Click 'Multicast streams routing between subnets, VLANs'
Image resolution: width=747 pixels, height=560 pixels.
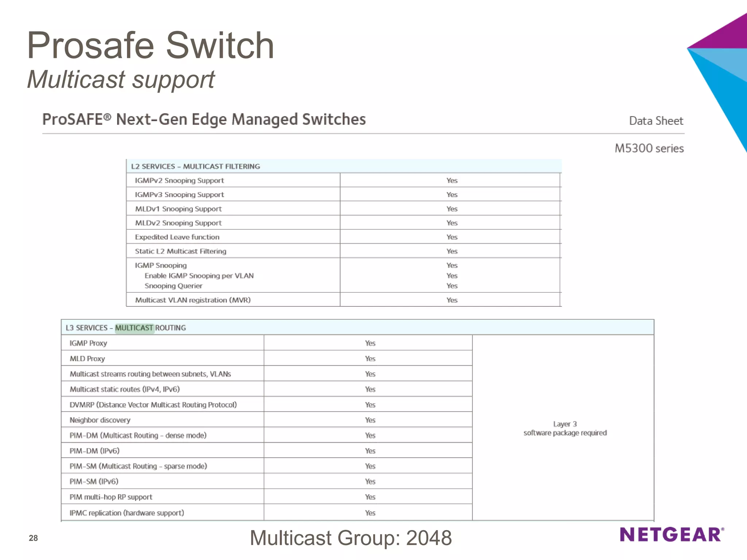tap(150, 374)
